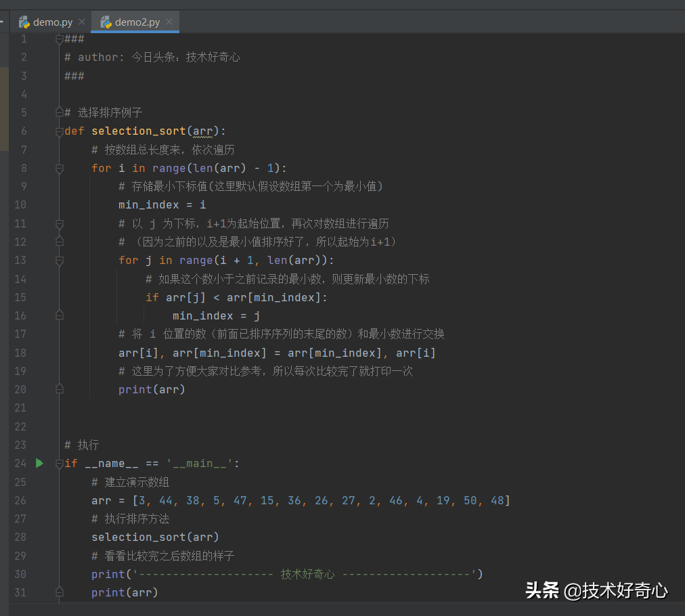The height and width of the screenshot is (616, 685).
Task: Click 'if arr[j] < arr[min_index]:' condition
Action: [236, 298]
